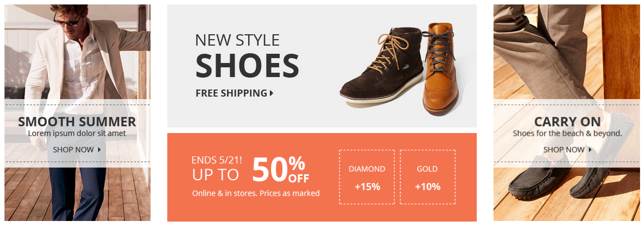Image resolution: width=644 pixels, height=226 pixels.
Task: Open the man in white blazer banner
Action: click(x=77, y=113)
